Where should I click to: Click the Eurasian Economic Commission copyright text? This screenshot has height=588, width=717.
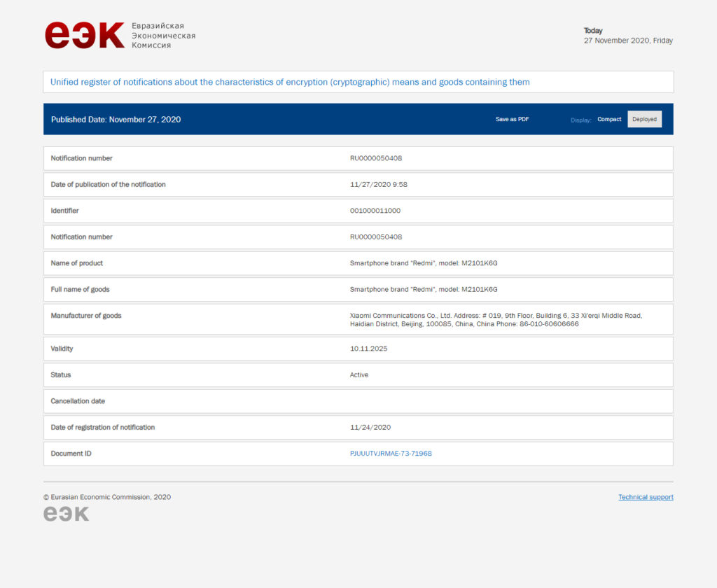coord(107,497)
